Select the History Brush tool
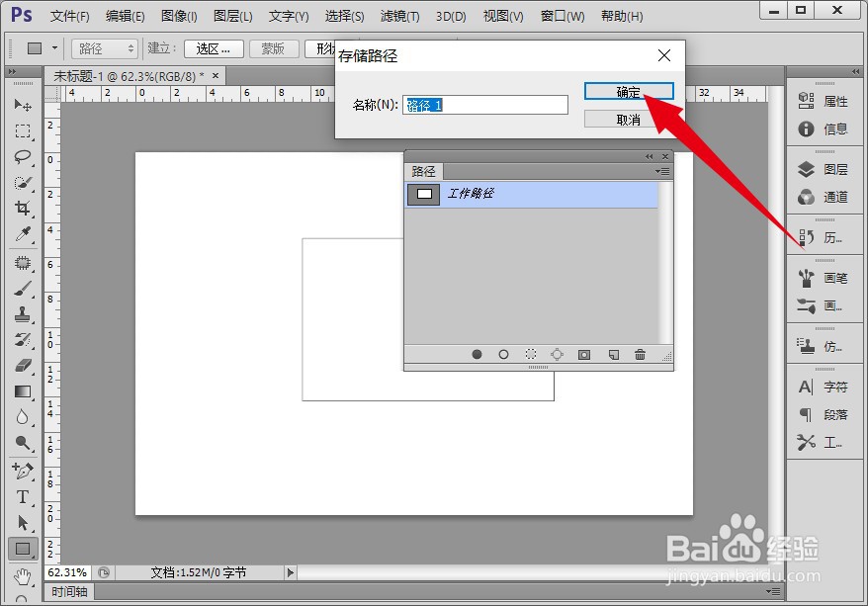The width and height of the screenshot is (868, 606). (x=23, y=340)
